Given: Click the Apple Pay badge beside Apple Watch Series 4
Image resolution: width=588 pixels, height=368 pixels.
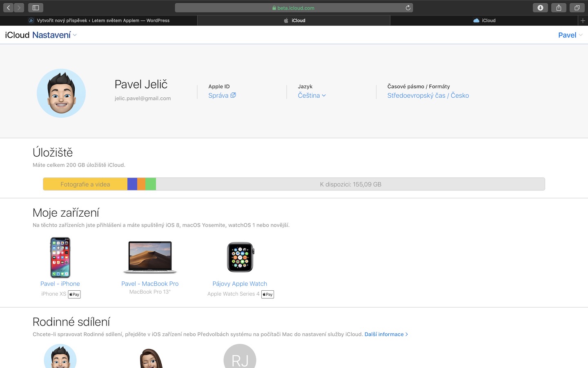Looking at the screenshot, I should [267, 294].
